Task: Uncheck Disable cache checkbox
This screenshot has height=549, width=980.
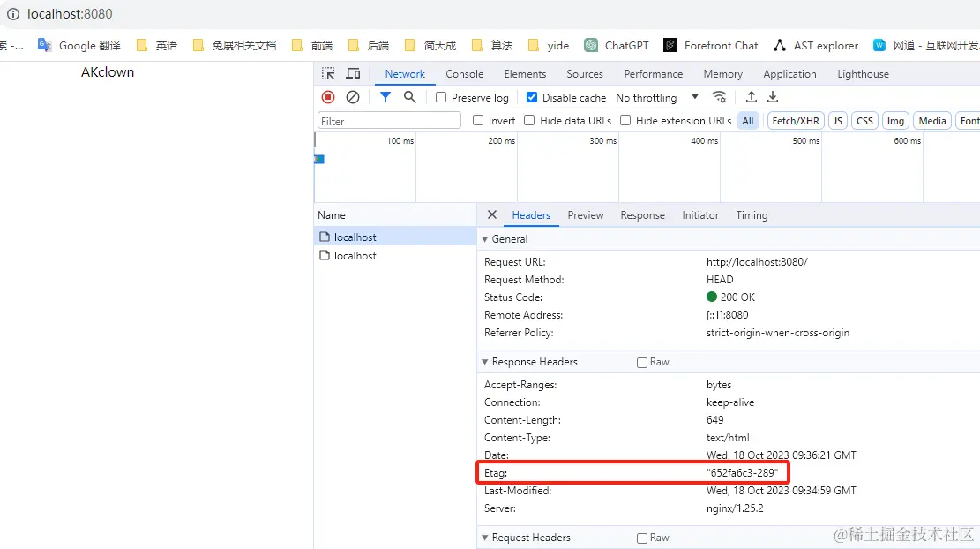Action: 532,98
